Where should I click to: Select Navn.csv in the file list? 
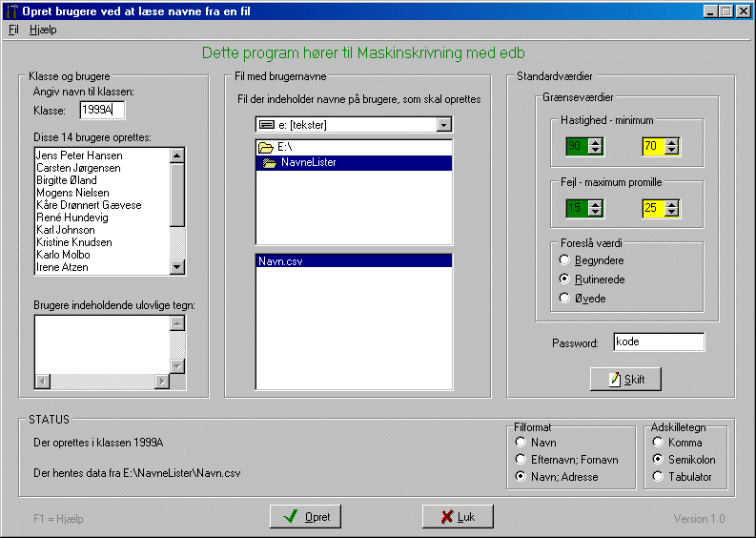[353, 260]
